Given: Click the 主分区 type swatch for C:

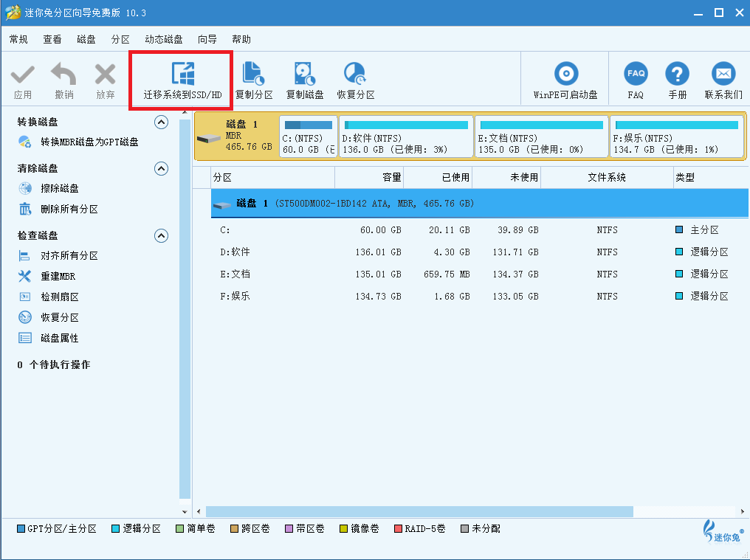Looking at the screenshot, I should click(x=678, y=229).
